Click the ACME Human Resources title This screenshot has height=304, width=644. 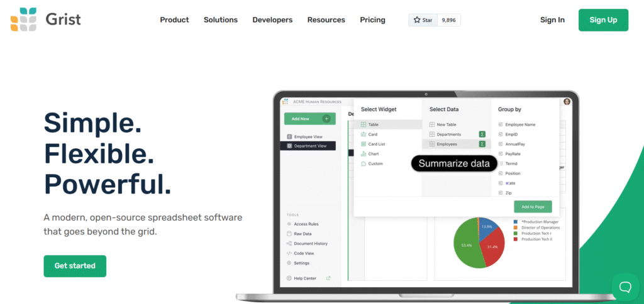tap(317, 102)
